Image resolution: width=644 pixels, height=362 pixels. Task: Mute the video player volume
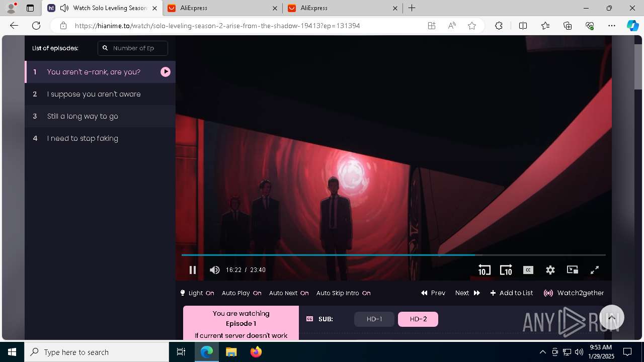215,270
